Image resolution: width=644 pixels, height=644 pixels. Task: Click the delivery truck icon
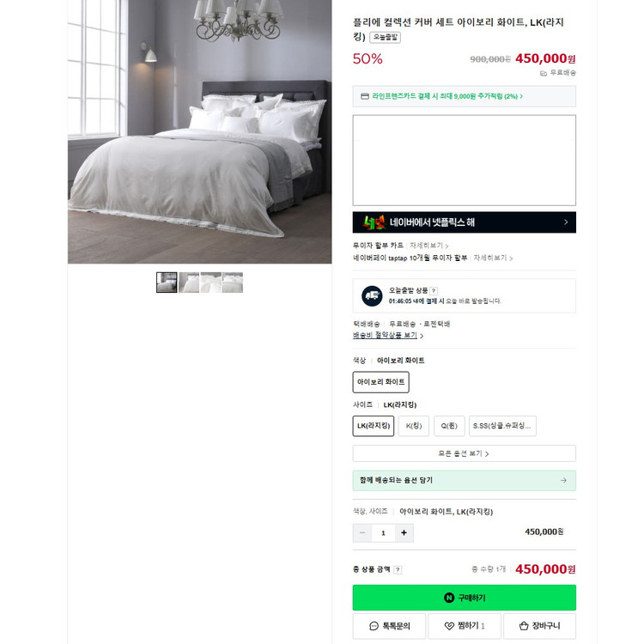point(372,295)
